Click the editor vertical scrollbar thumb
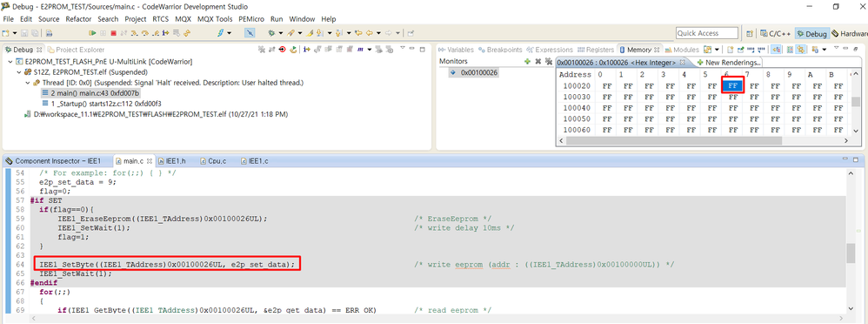This screenshot has height=324, width=868. tap(851, 253)
